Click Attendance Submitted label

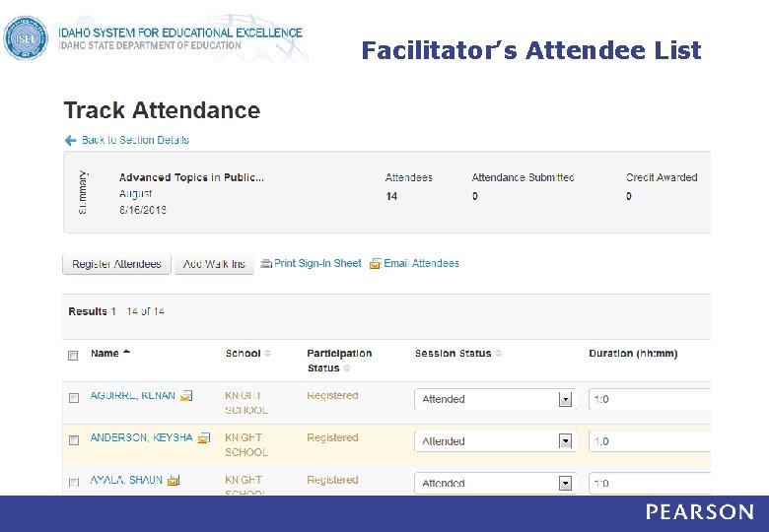(523, 177)
